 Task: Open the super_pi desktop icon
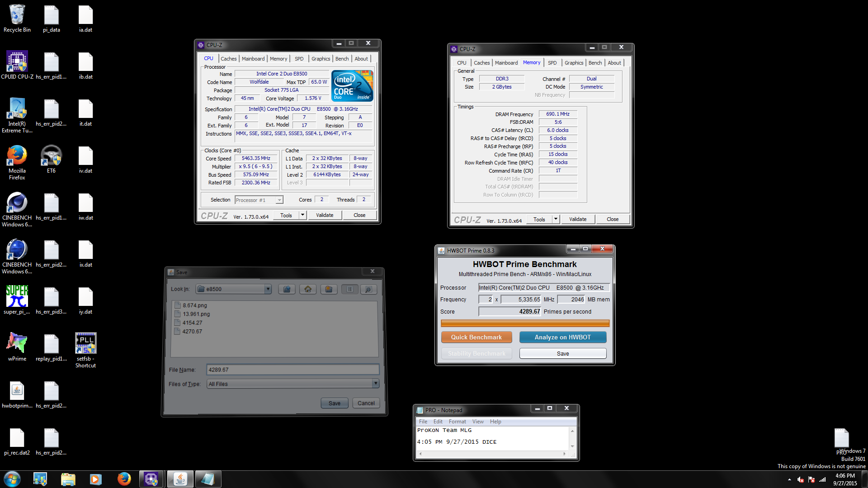pos(17,300)
